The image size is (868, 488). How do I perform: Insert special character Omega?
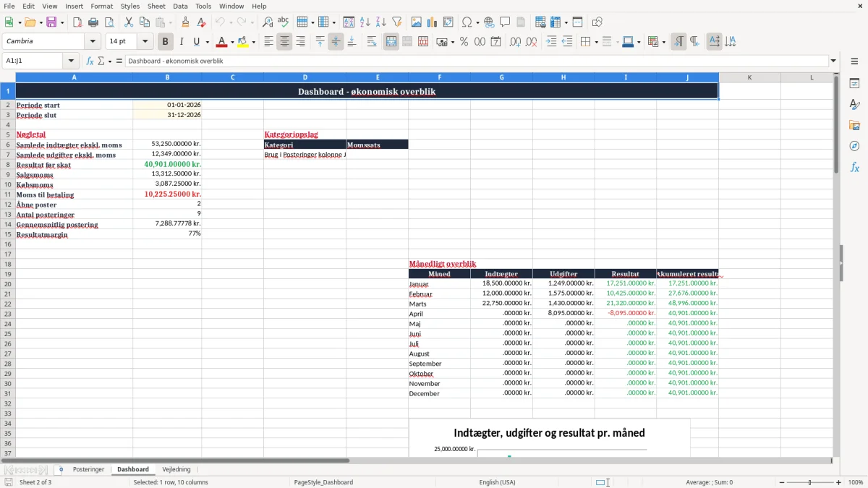click(x=467, y=22)
